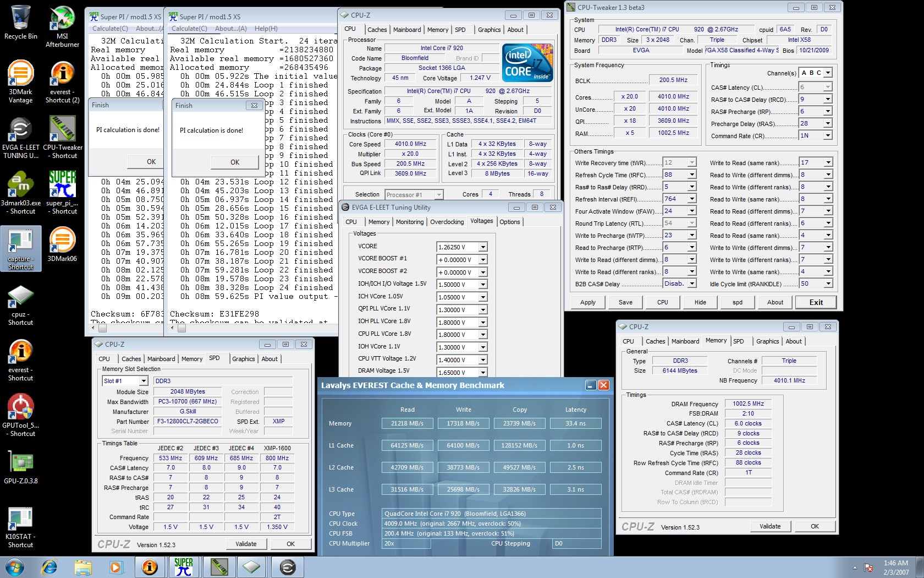The width and height of the screenshot is (924, 578).
Task: Click Hide button in CPU-Tweaker
Action: [700, 302]
